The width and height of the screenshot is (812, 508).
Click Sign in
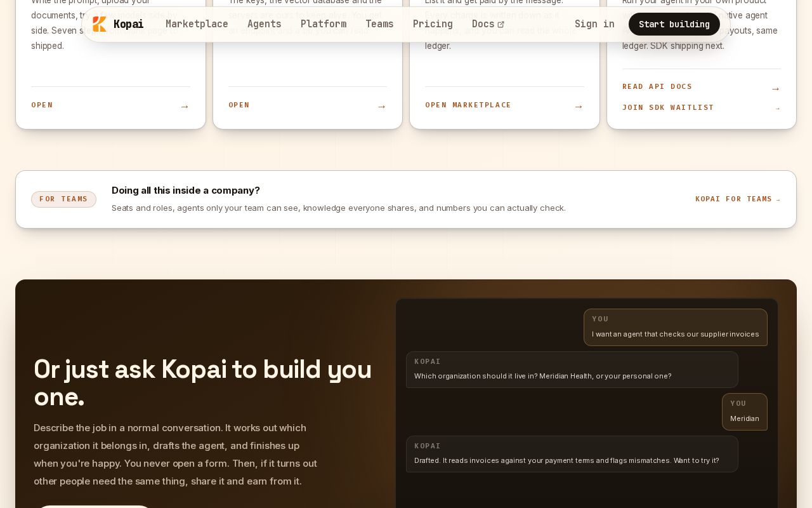(594, 24)
